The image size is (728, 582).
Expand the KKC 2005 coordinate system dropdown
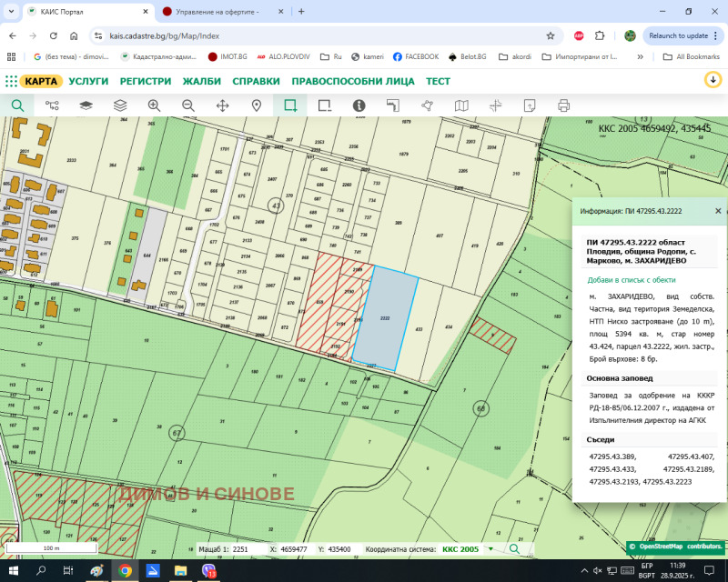coord(491,549)
